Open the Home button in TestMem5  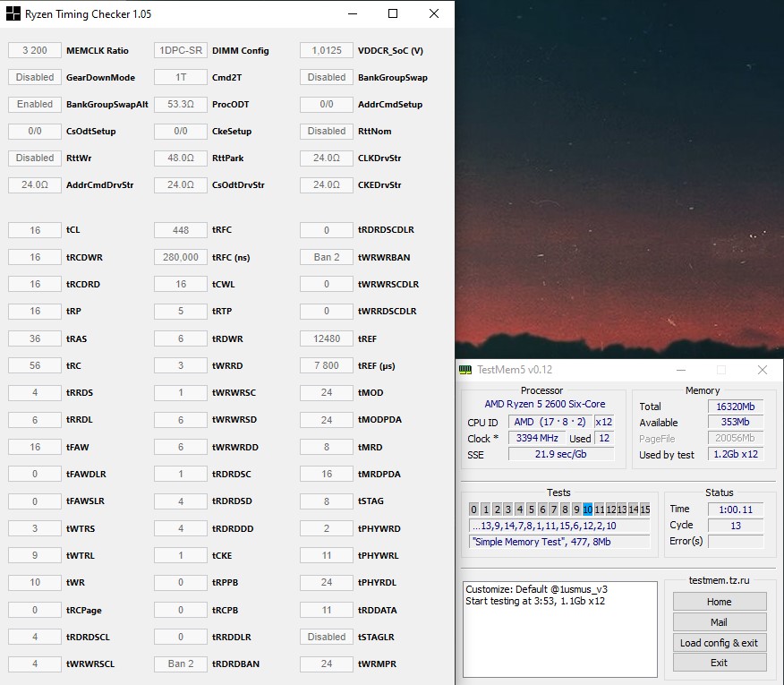(720, 602)
